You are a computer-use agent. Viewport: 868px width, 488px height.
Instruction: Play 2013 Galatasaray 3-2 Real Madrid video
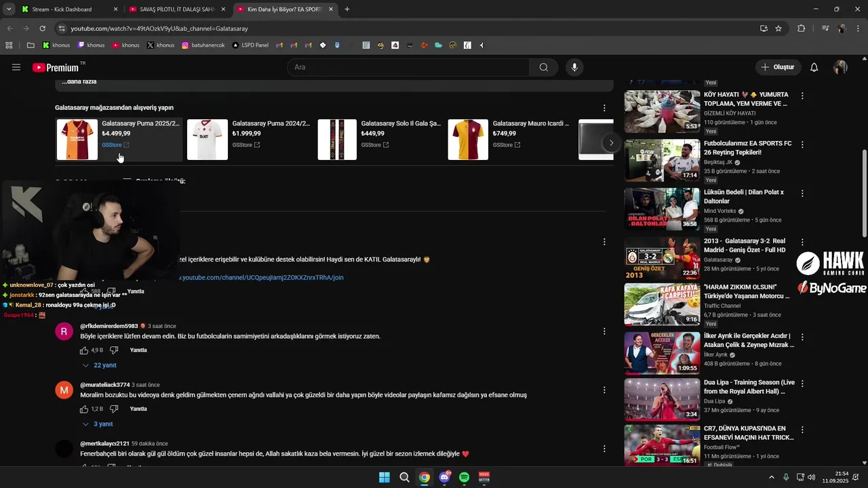point(662,258)
